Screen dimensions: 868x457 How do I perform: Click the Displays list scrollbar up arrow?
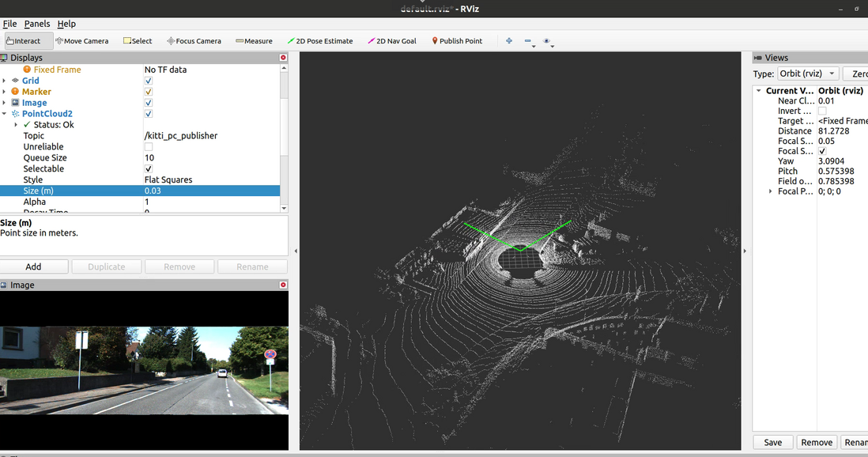tap(284, 68)
